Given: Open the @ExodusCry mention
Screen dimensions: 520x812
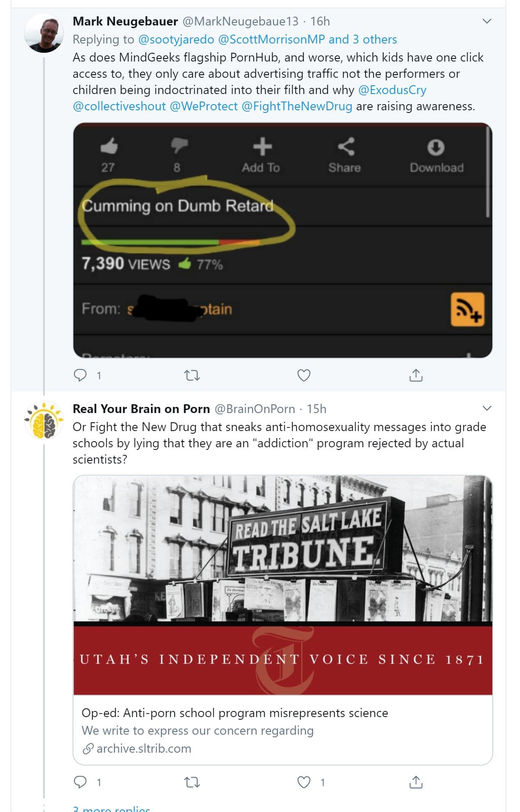Looking at the screenshot, I should (x=392, y=90).
